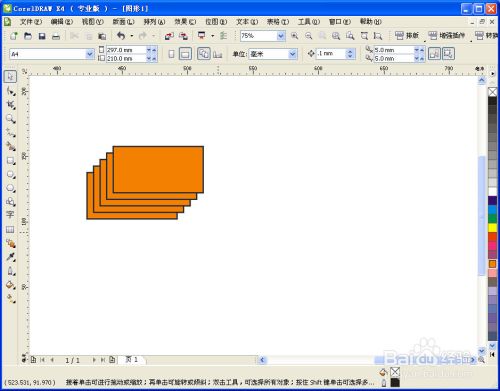Viewport: 500px width, 391px height.
Task: Select the Pick tool in toolbox
Action: point(10,76)
